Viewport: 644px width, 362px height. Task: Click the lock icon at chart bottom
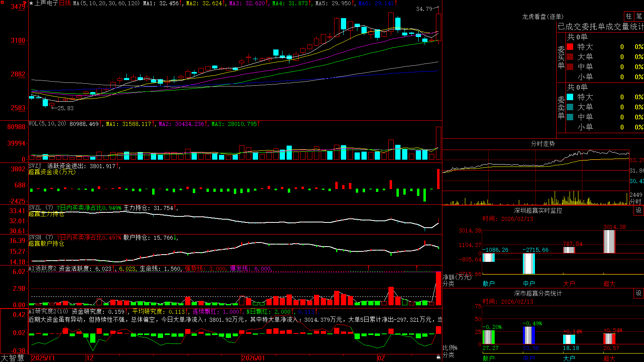(x=438, y=357)
